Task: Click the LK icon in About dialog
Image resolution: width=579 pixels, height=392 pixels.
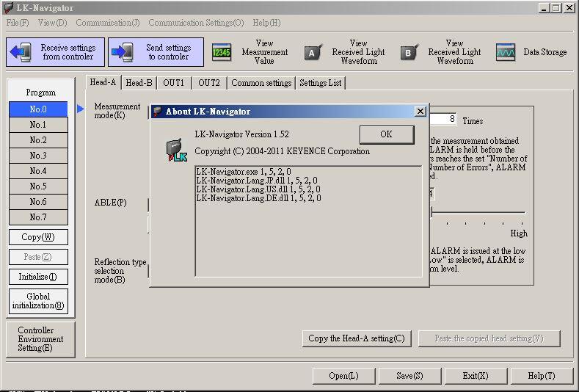Action: [176, 150]
